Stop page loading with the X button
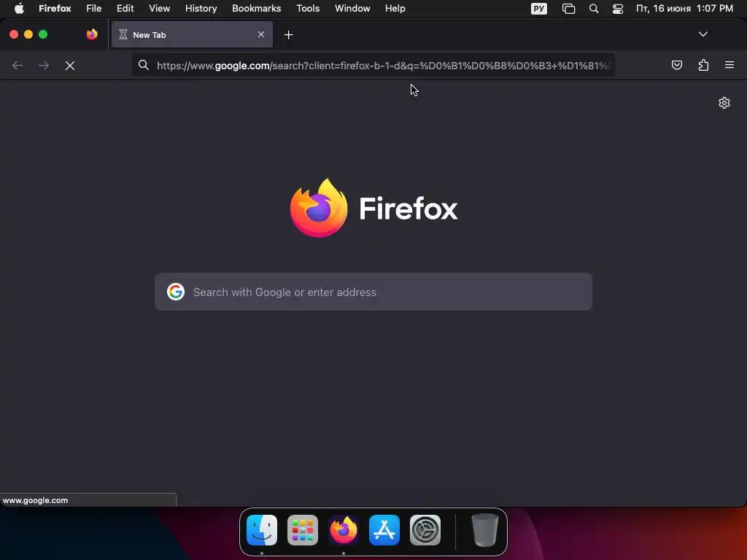 [70, 66]
